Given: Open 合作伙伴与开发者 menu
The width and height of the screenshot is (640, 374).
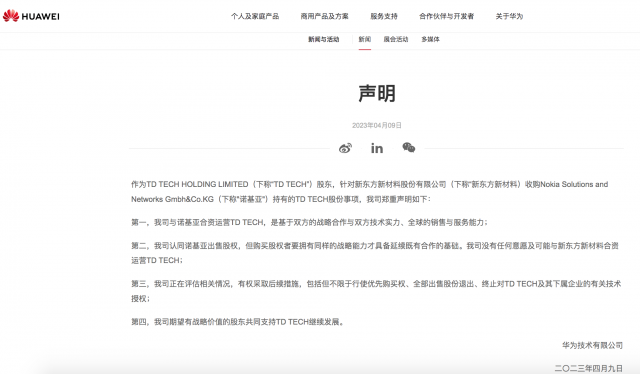Looking at the screenshot, I should tap(447, 16).
